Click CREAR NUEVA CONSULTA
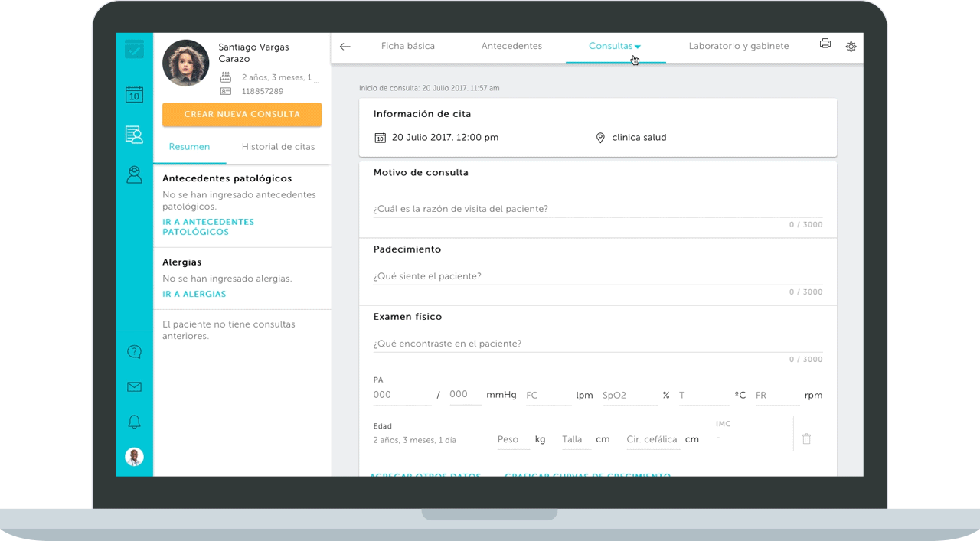This screenshot has height=541, width=980. pos(241,114)
